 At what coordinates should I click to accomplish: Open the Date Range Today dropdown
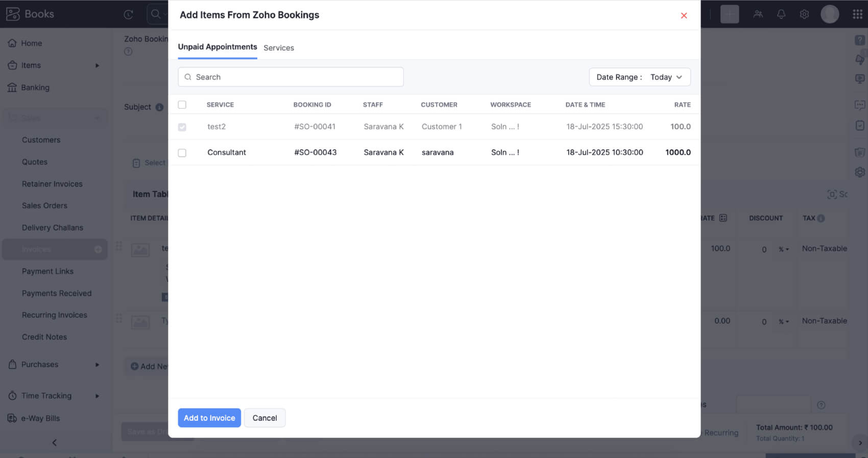tap(640, 77)
